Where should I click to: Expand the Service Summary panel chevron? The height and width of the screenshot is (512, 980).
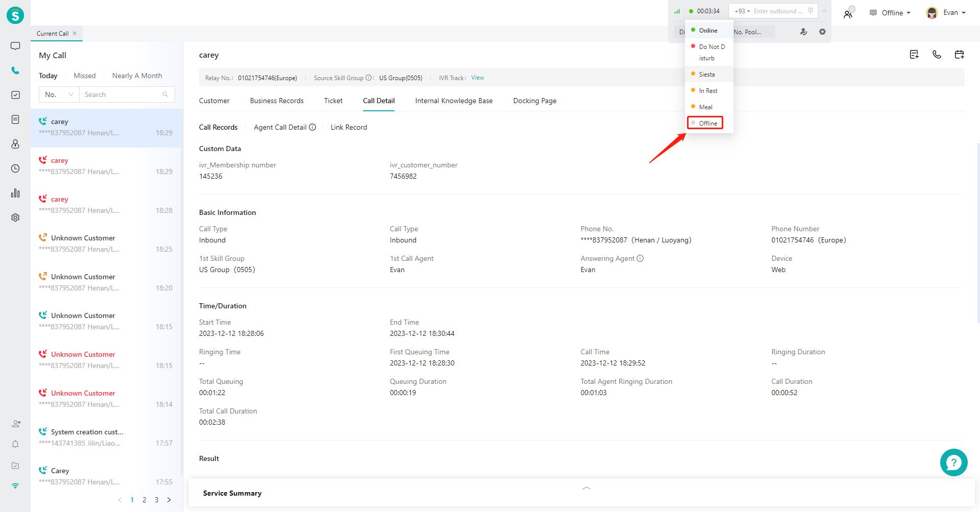coord(586,488)
